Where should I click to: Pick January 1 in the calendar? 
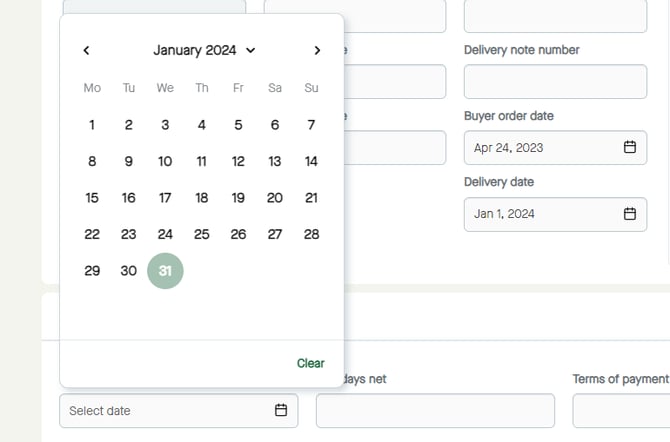92,125
